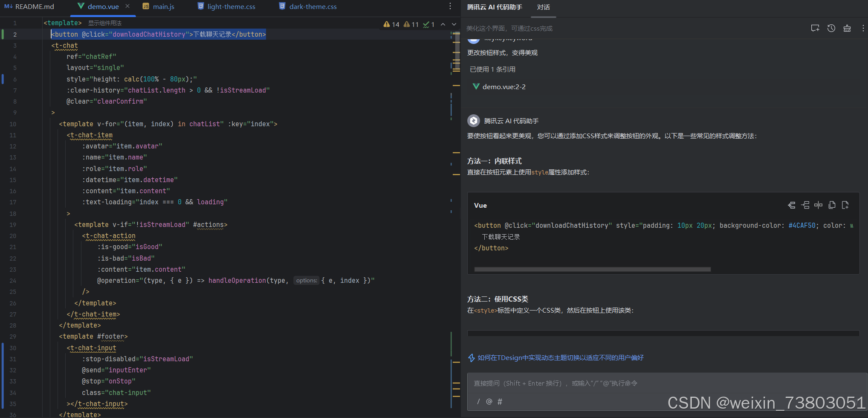Select the 对话 tab
This screenshot has width=868, height=418.
[x=544, y=7]
